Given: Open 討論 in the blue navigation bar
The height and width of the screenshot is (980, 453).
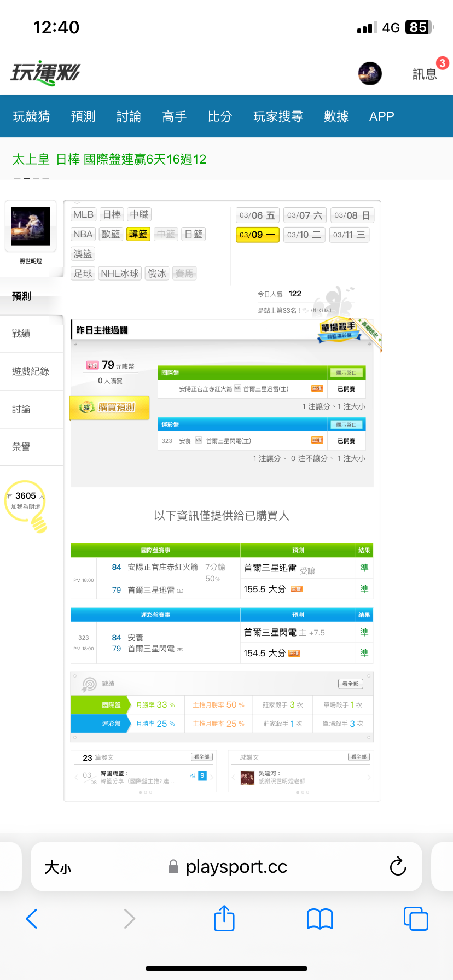Looking at the screenshot, I should 129,116.
